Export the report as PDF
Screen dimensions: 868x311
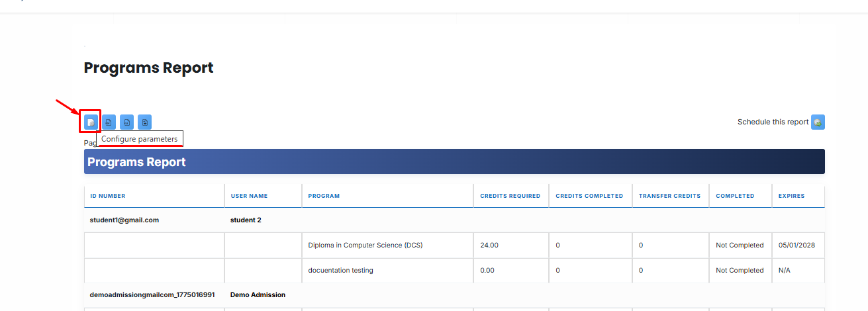[x=109, y=122]
